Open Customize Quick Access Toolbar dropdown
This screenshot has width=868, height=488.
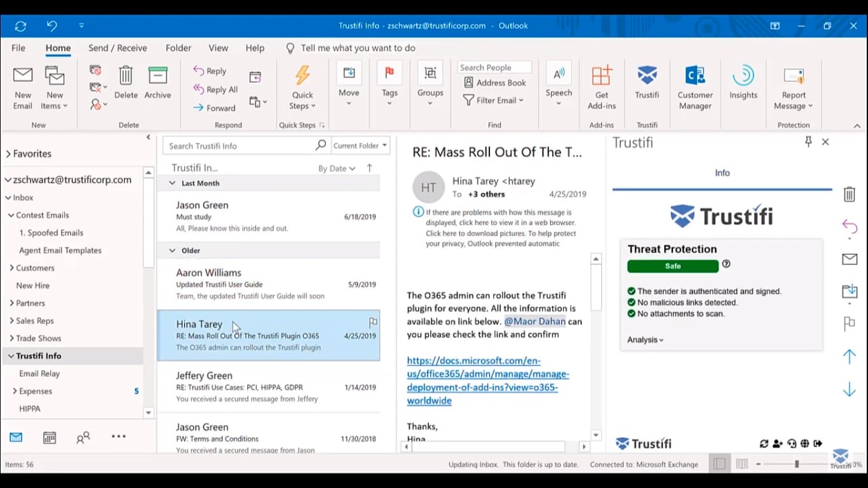tap(81, 26)
